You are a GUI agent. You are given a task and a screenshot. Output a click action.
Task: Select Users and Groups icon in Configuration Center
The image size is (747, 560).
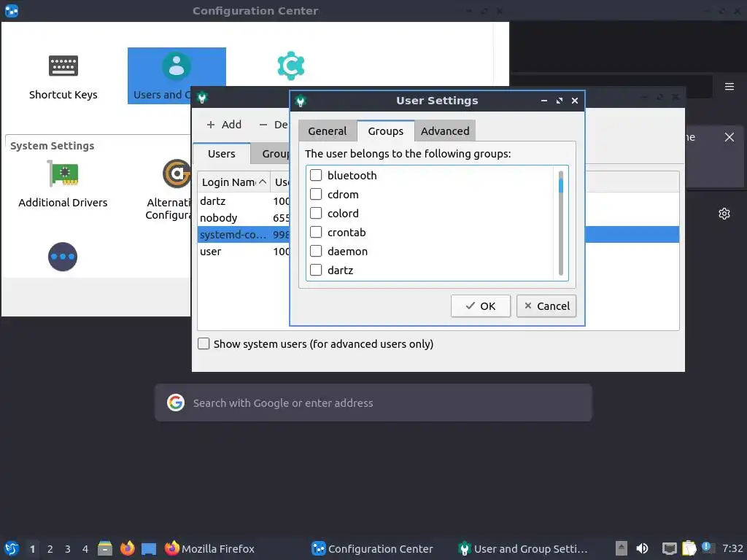pyautogui.click(x=177, y=75)
